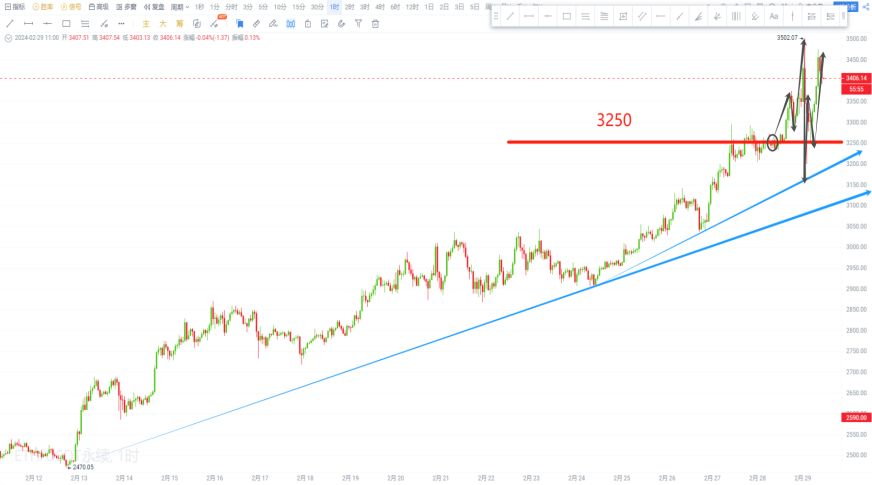This screenshot has height=485, width=872.
Task: Click the pen brush icon
Action: tap(273, 23)
